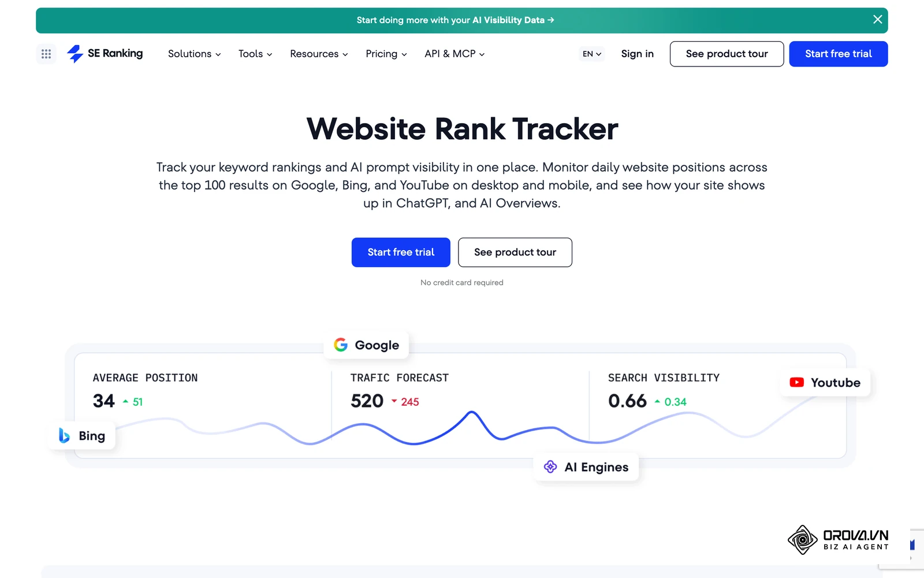The height and width of the screenshot is (578, 924).
Task: Expand the Tools menu
Action: tap(255, 54)
